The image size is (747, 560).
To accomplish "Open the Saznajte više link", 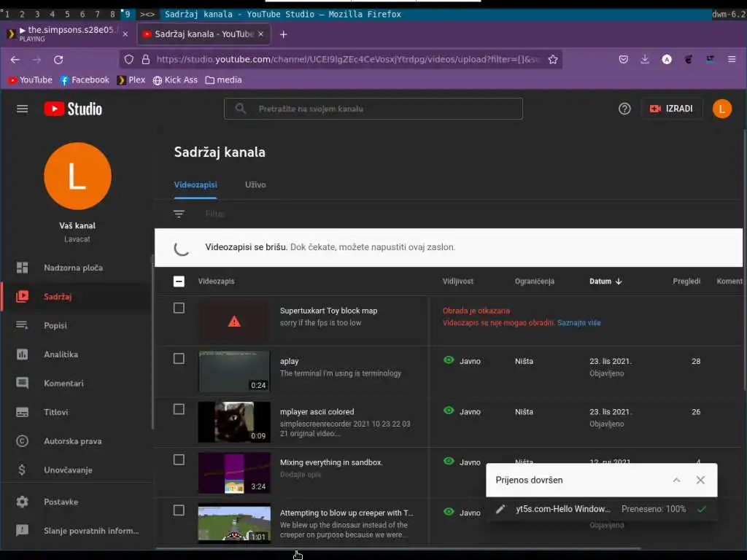I will [x=578, y=323].
